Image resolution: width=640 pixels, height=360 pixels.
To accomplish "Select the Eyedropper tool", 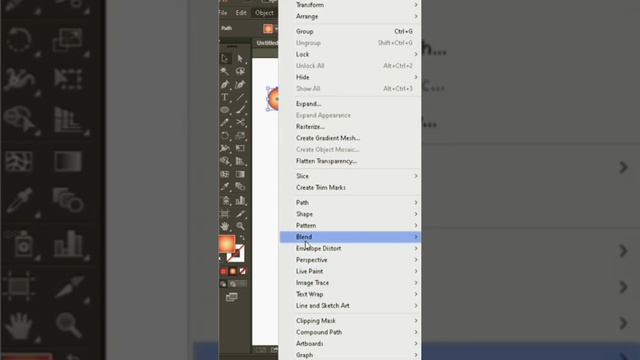I will tap(225, 187).
